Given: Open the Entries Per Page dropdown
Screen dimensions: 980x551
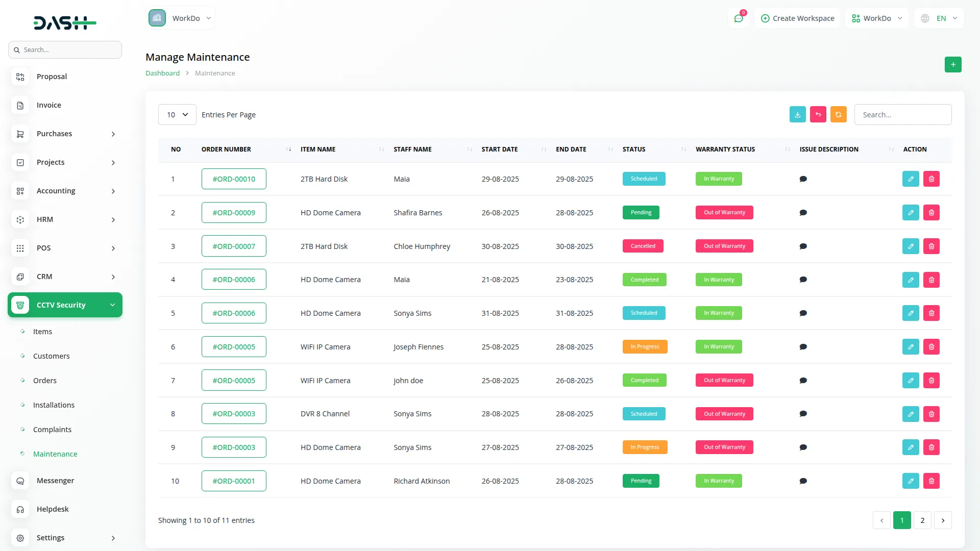Looking at the screenshot, I should 177,115.
